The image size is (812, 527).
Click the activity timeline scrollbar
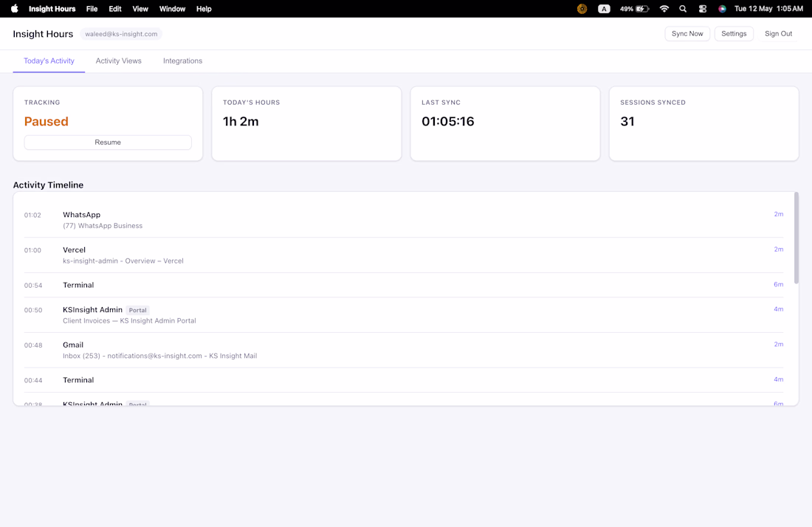[x=796, y=238]
